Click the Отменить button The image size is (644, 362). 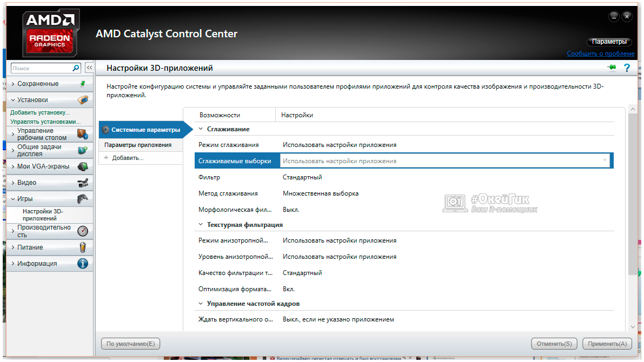[x=554, y=344]
